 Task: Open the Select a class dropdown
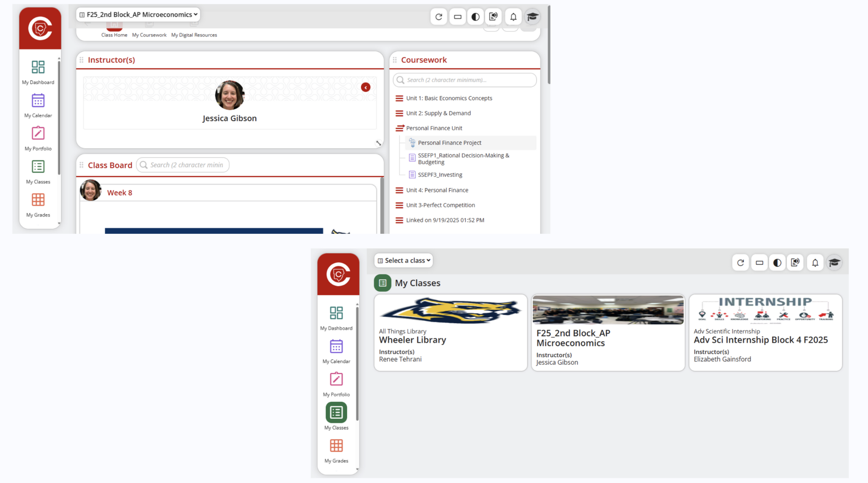[x=403, y=261]
